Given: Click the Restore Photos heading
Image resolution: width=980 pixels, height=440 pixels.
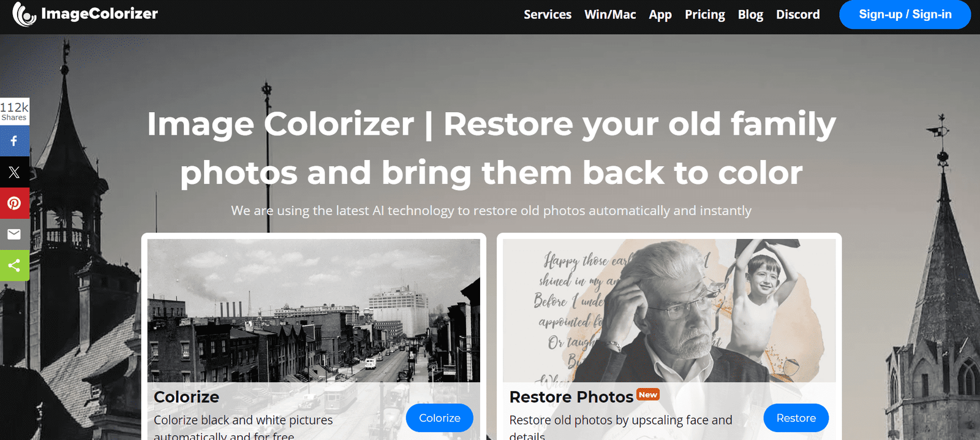Looking at the screenshot, I should [571, 397].
